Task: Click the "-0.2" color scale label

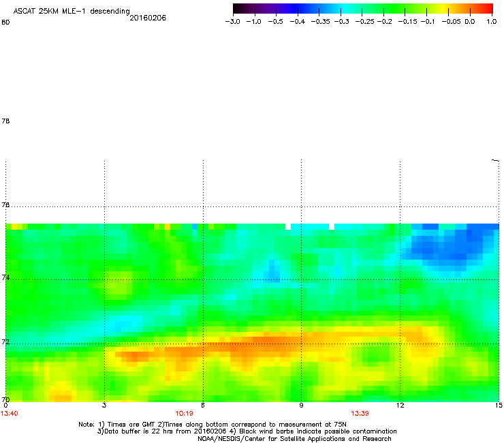Action: point(384,22)
